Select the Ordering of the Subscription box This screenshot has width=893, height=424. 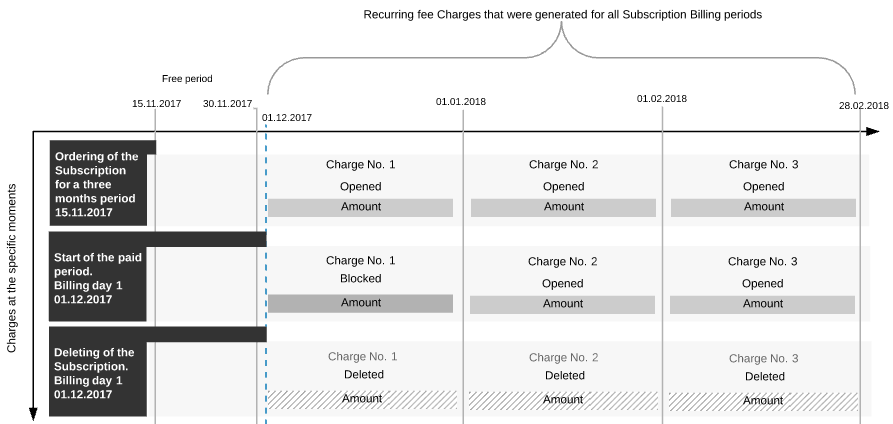tap(98, 183)
